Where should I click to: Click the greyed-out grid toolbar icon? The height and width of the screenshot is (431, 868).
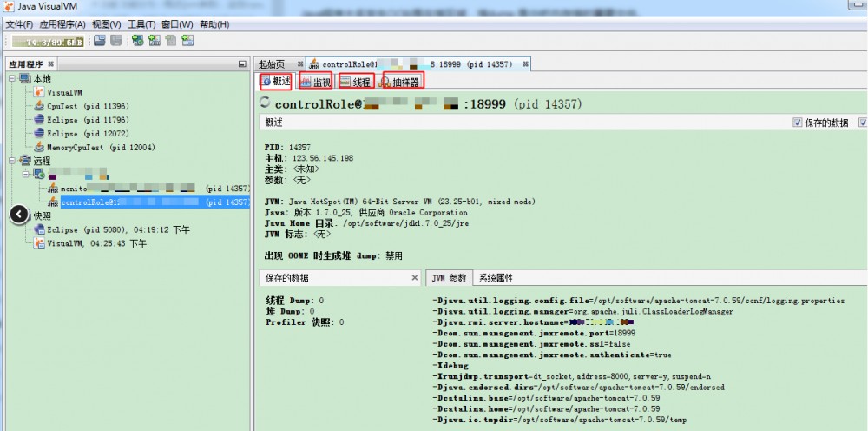point(115,41)
